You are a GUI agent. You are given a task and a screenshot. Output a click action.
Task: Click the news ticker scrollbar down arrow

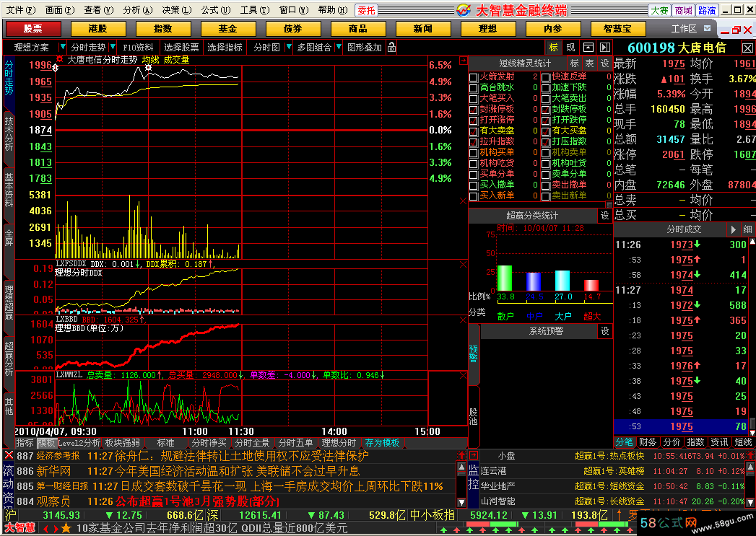pyautogui.click(x=461, y=502)
